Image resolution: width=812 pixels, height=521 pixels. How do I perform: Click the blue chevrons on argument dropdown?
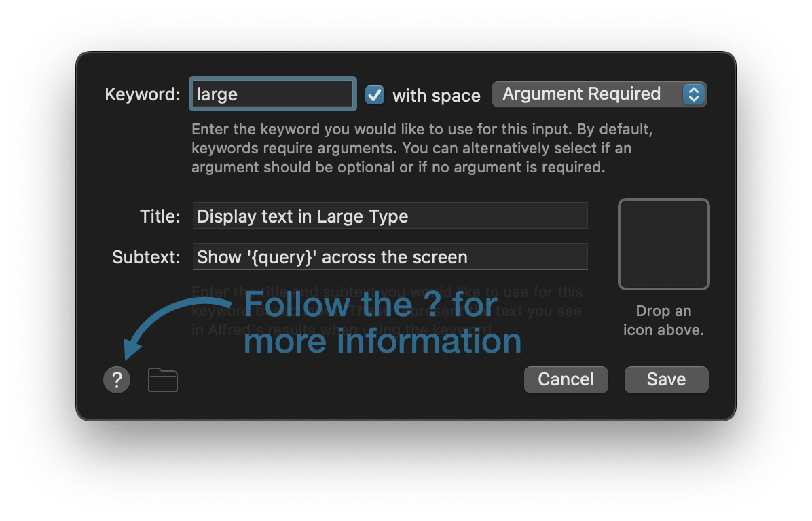(693, 94)
